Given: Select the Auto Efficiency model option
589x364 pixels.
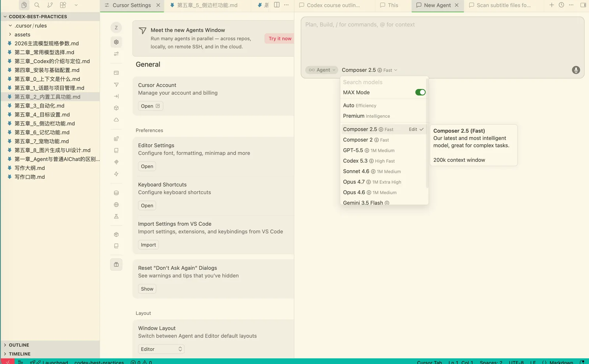Looking at the screenshot, I should [383, 106].
